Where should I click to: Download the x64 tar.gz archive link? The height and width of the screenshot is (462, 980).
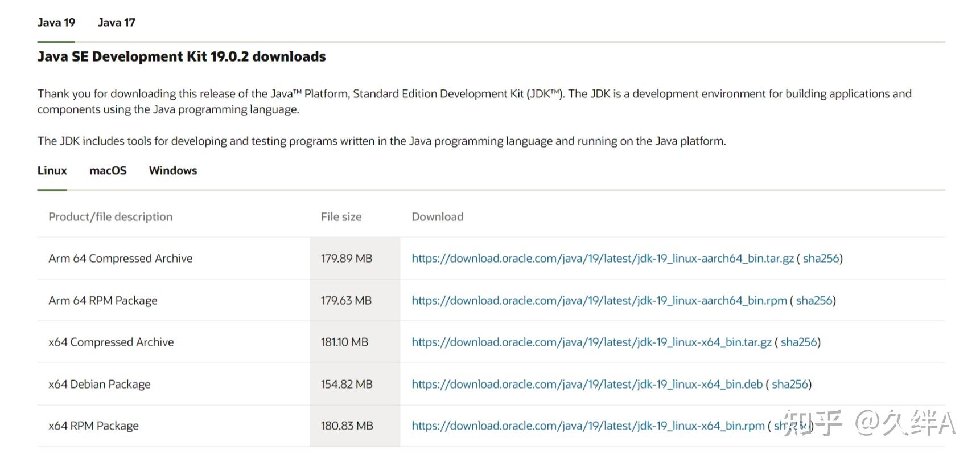pyautogui.click(x=591, y=342)
